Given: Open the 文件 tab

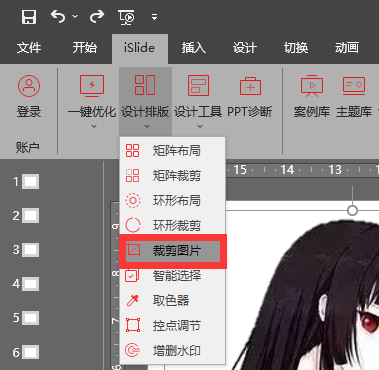Looking at the screenshot, I should pyautogui.click(x=29, y=48).
